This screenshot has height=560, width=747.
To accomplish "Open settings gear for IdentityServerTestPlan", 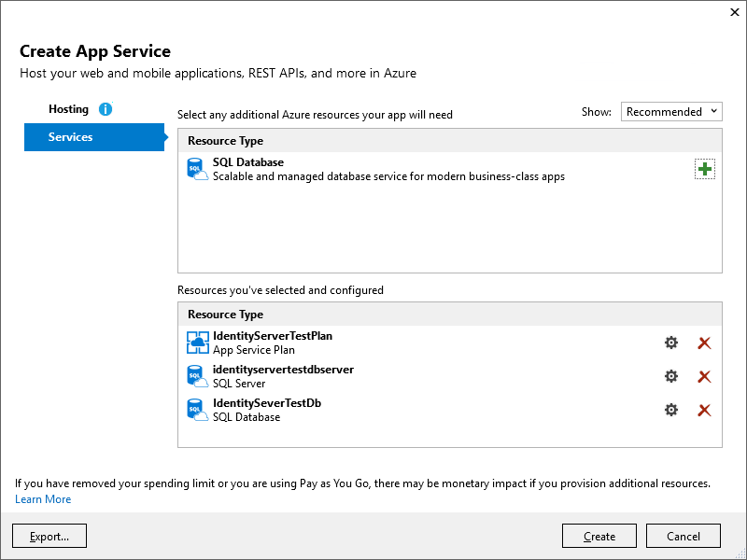I will click(670, 343).
